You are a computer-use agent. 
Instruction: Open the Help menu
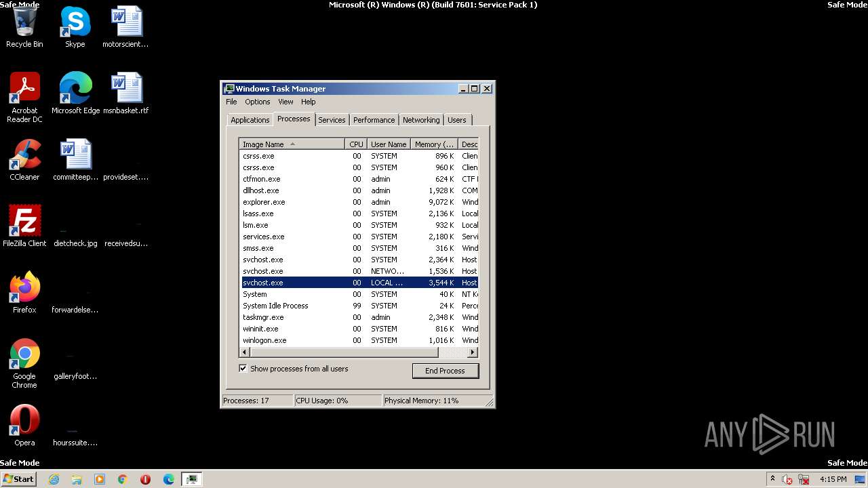[309, 102]
